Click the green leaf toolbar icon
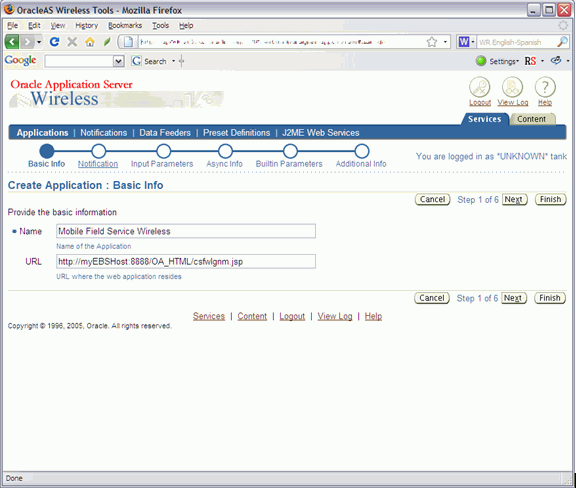The image size is (576, 488). point(107,42)
